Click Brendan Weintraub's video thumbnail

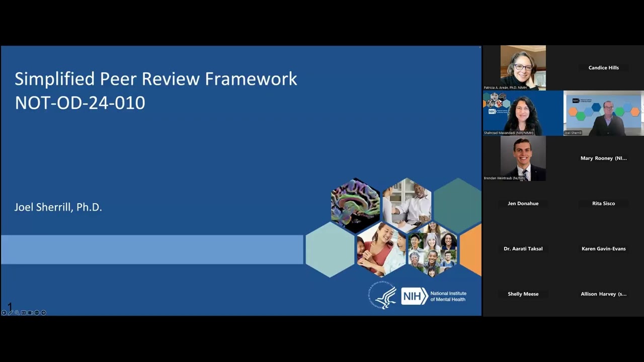[x=523, y=158]
